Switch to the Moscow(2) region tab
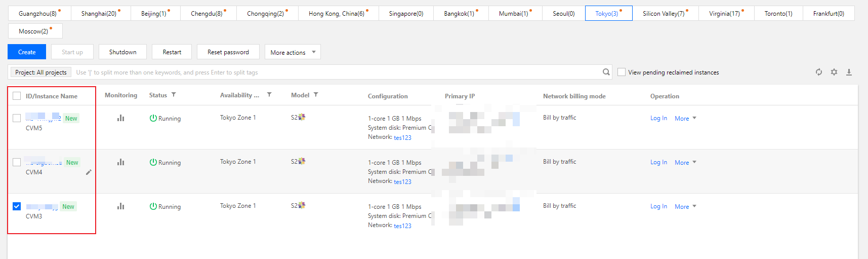868x259 pixels. 35,31
